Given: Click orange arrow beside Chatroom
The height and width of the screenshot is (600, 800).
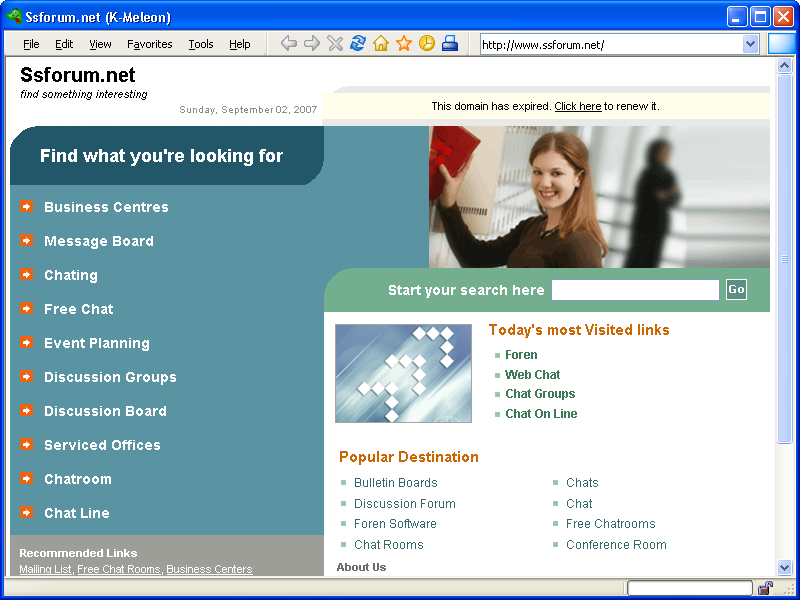Looking at the screenshot, I should [27, 479].
